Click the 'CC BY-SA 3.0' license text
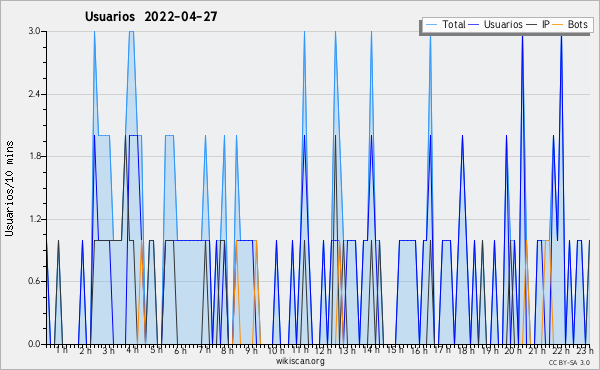Screen dimensions: 600x370 pos(569,363)
